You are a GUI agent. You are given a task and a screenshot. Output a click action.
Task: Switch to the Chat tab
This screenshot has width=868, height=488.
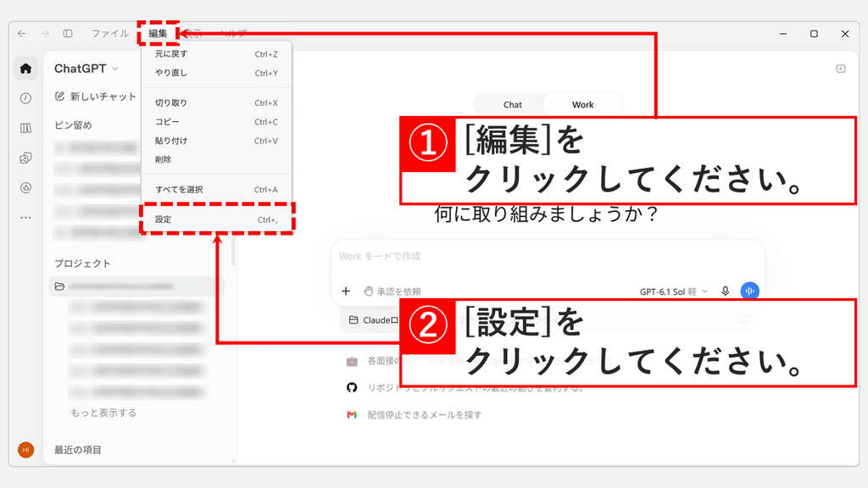pos(512,104)
